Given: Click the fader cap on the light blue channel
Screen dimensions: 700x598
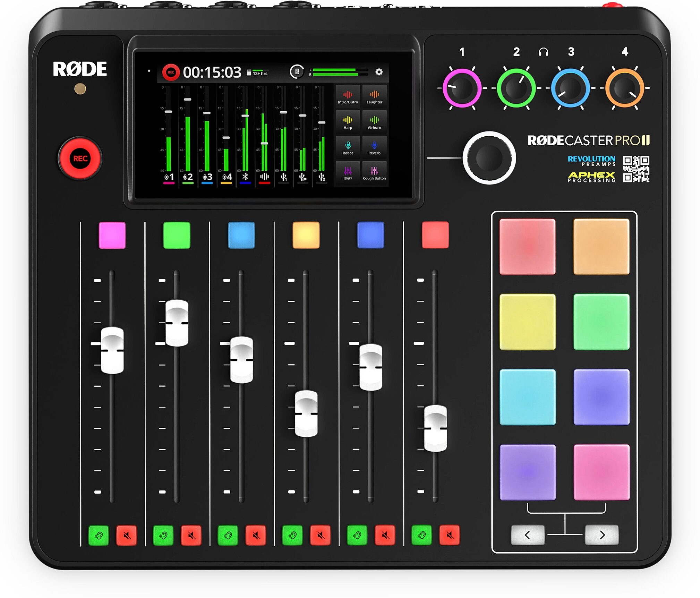Looking at the screenshot, I should pyautogui.click(x=241, y=360).
